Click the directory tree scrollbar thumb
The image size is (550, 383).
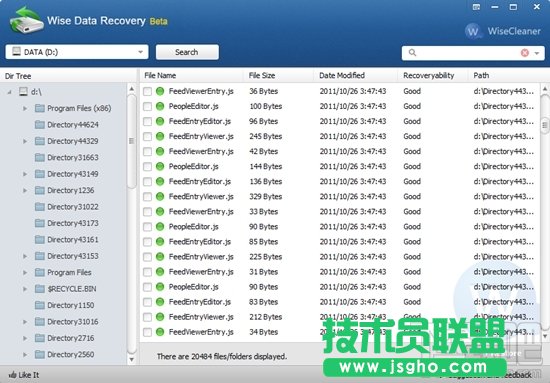point(132,141)
